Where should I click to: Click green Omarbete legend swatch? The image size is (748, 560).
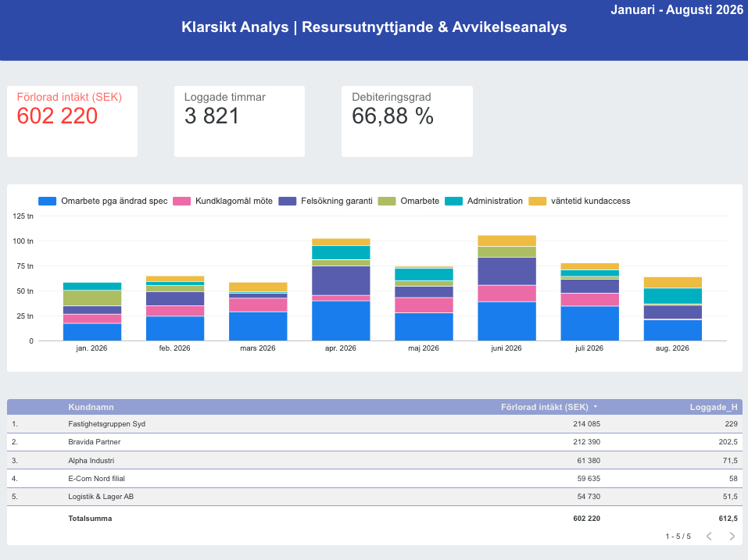[387, 202]
